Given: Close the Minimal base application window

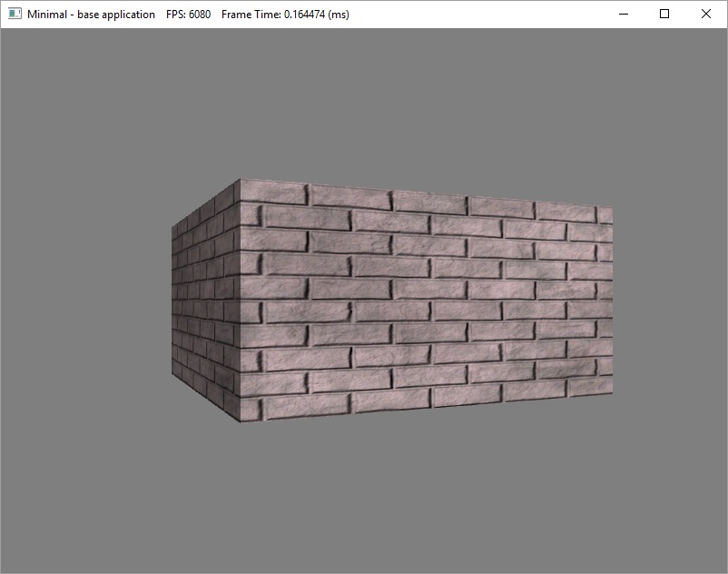Looking at the screenshot, I should pos(706,15).
